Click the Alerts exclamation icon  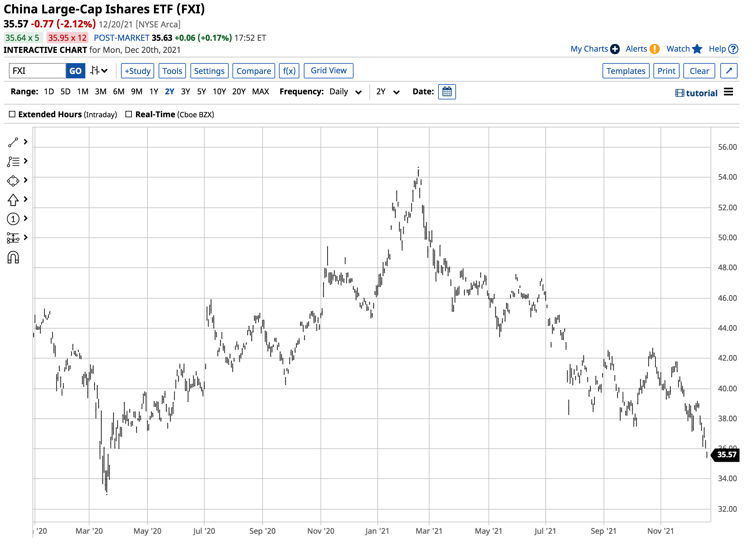pos(655,49)
